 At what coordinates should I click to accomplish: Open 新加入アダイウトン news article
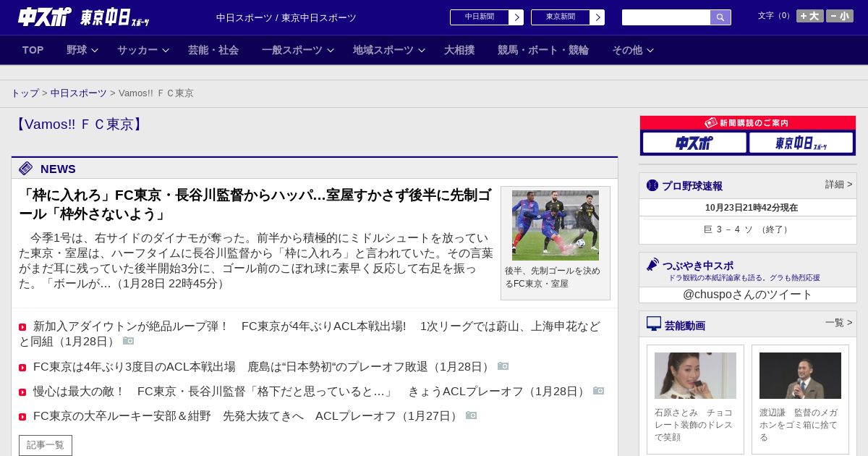tap(310, 334)
